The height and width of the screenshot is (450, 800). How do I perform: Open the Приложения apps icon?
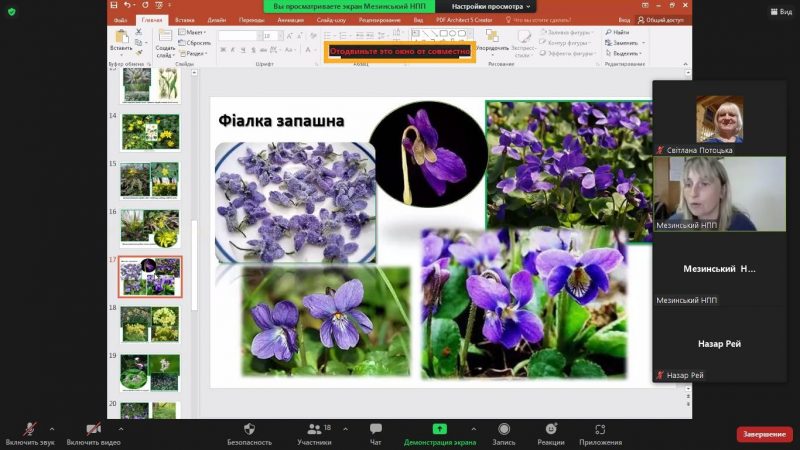point(600,429)
